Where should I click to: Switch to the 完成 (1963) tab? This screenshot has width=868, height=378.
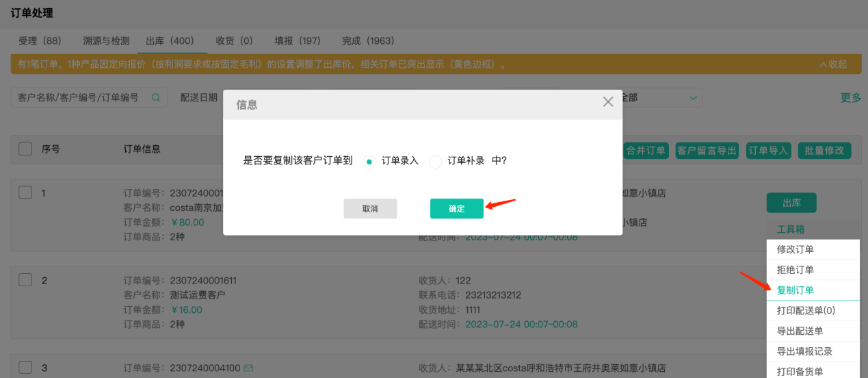coord(368,41)
